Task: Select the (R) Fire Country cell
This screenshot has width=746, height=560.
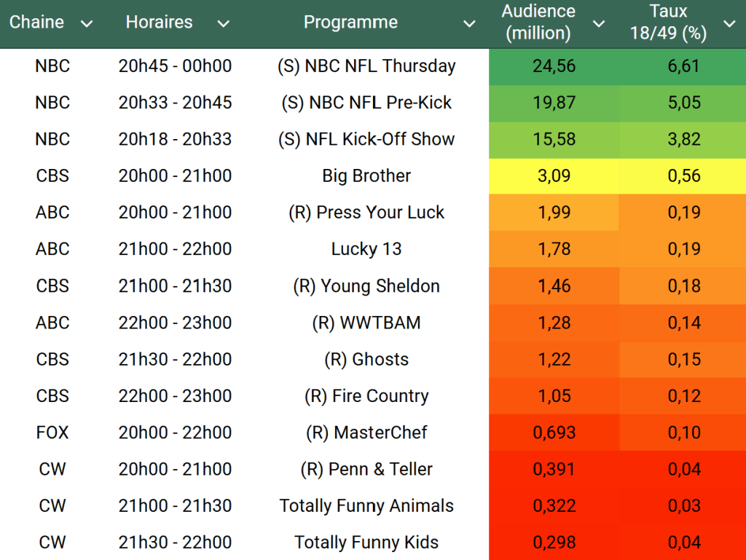Action: [366, 396]
